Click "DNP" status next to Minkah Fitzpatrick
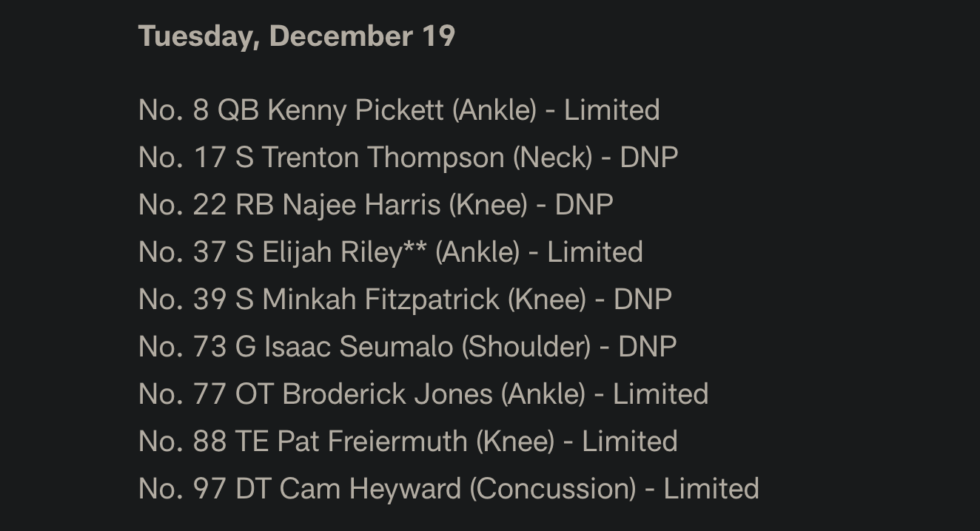 pyautogui.click(x=642, y=300)
